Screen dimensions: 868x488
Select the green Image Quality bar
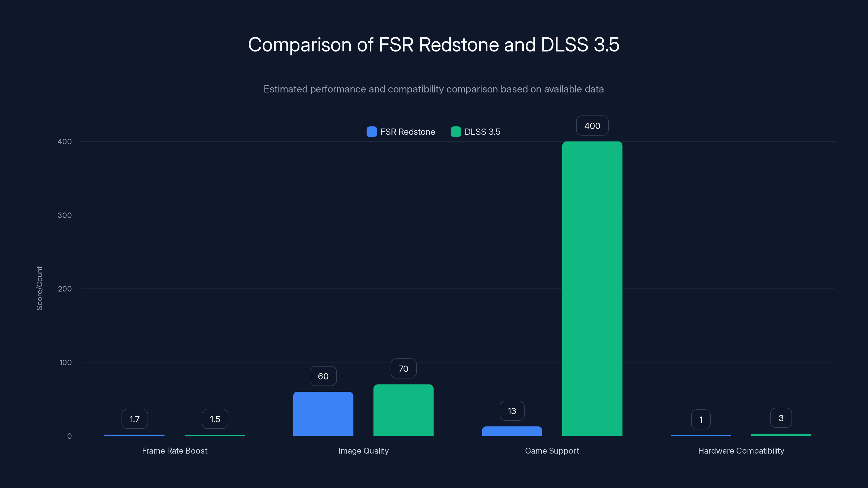(403, 409)
